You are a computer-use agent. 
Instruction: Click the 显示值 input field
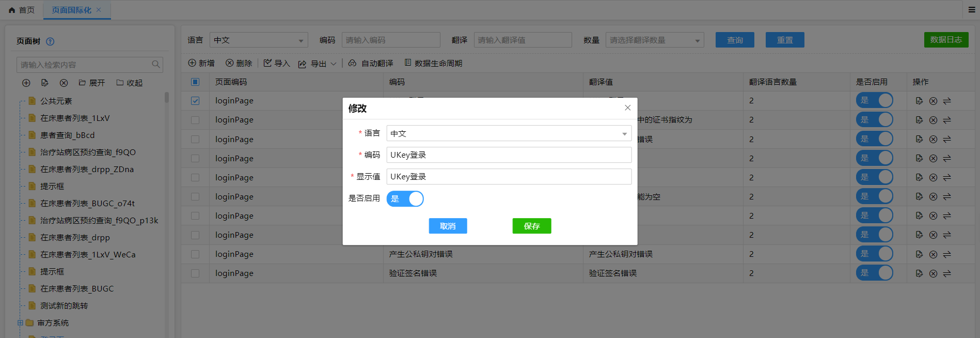(x=509, y=177)
